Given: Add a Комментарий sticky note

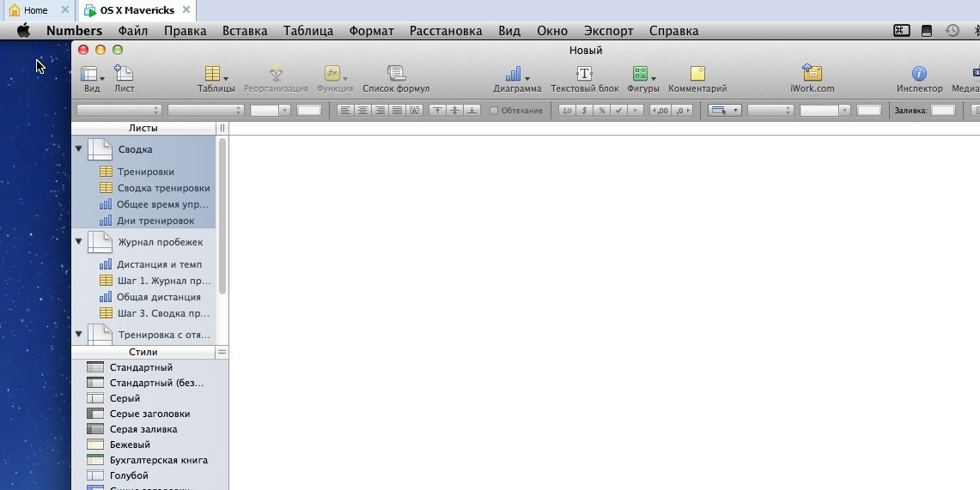Looking at the screenshot, I should point(697,74).
